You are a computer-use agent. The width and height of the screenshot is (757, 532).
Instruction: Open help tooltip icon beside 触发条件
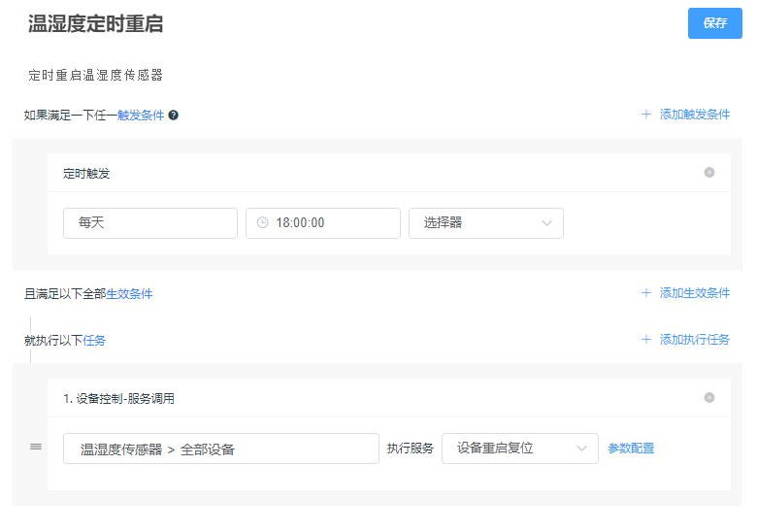(174, 115)
